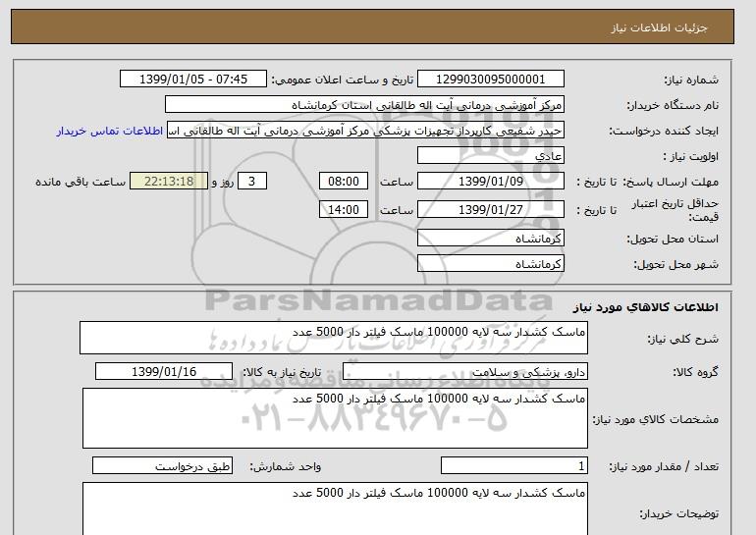The height and width of the screenshot is (535, 756).
Task: Click the buyer organization name field
Action: pos(364,105)
